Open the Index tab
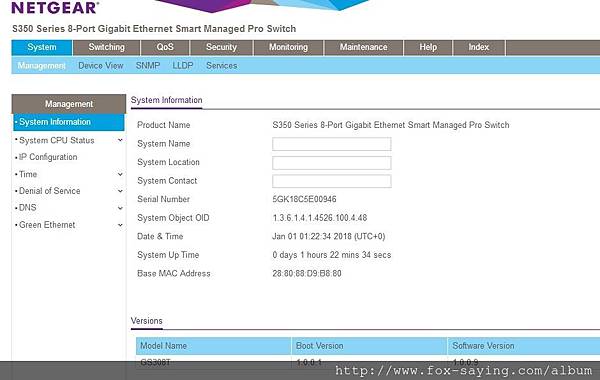 (x=479, y=47)
